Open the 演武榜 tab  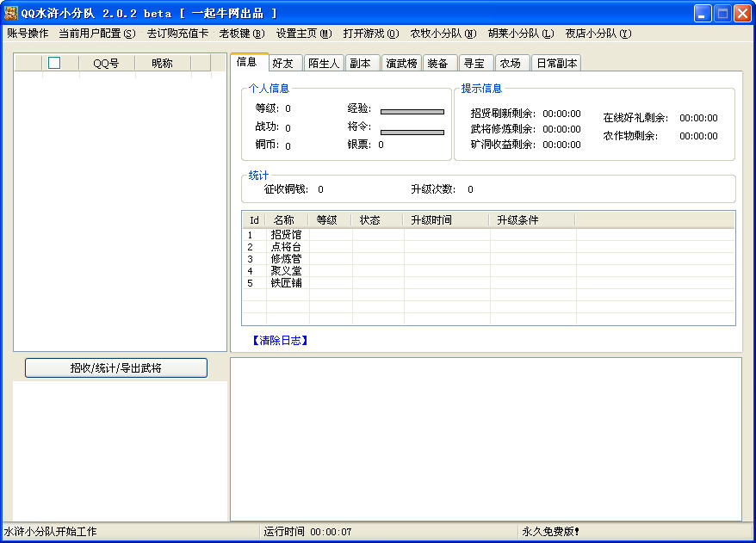click(x=402, y=63)
